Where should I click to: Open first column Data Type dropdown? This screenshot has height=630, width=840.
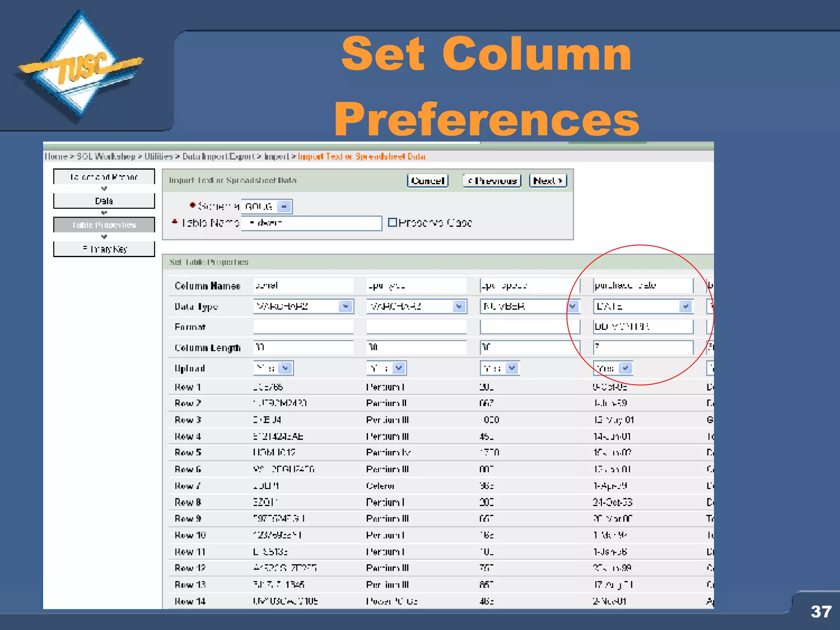click(304, 306)
